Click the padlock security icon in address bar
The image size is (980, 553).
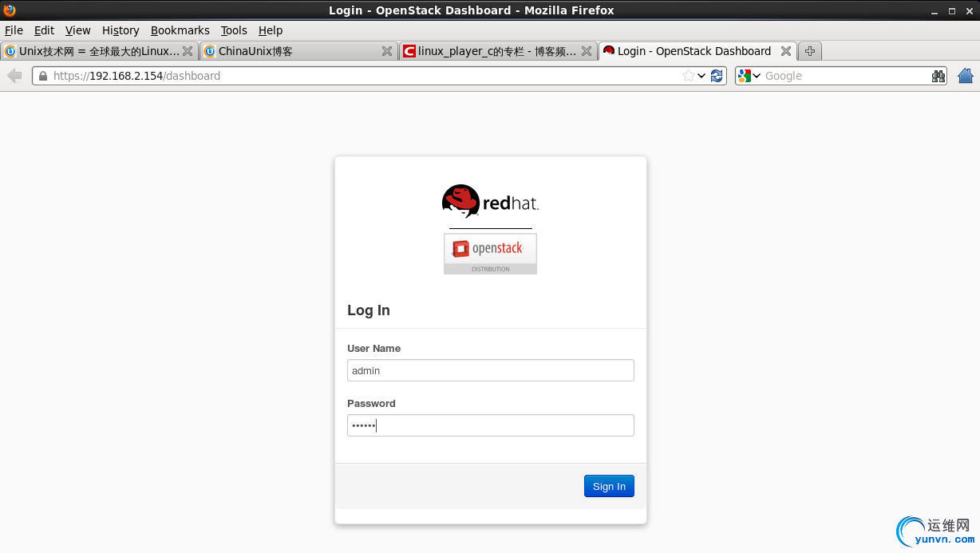(x=42, y=76)
